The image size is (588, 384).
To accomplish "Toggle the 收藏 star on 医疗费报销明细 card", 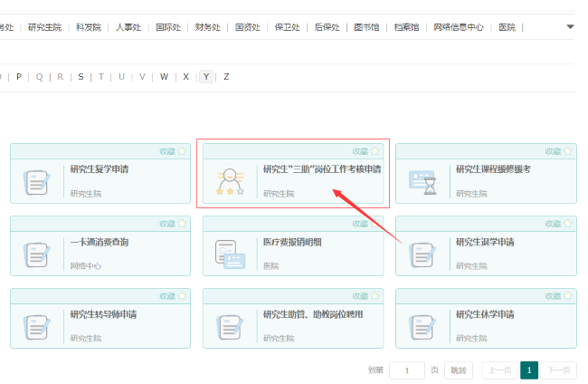I will 375,224.
